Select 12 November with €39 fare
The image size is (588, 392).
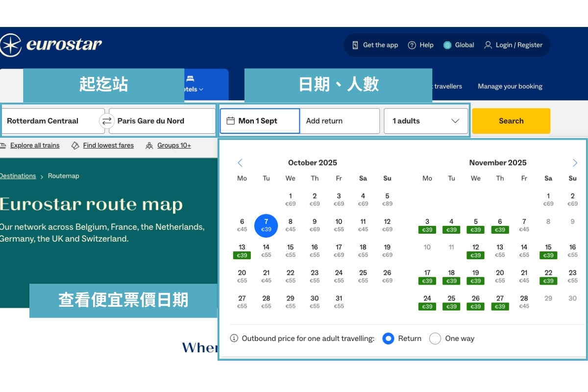(x=476, y=251)
